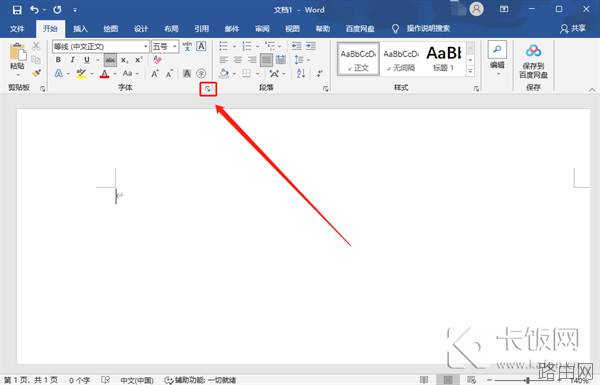600x385 pixels.
Task: Switch to the 设计 (Design) tab
Action: (x=141, y=29)
